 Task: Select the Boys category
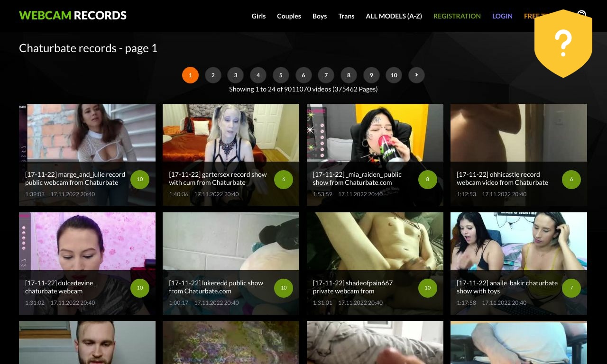[319, 16]
